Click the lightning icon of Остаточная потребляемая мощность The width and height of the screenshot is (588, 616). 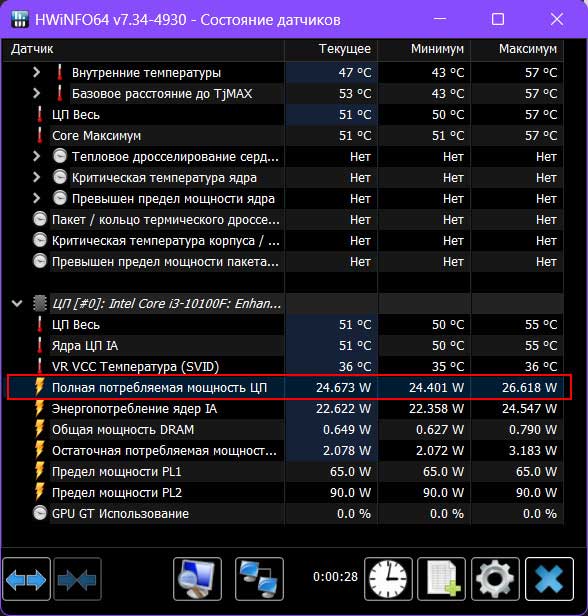(x=39, y=450)
